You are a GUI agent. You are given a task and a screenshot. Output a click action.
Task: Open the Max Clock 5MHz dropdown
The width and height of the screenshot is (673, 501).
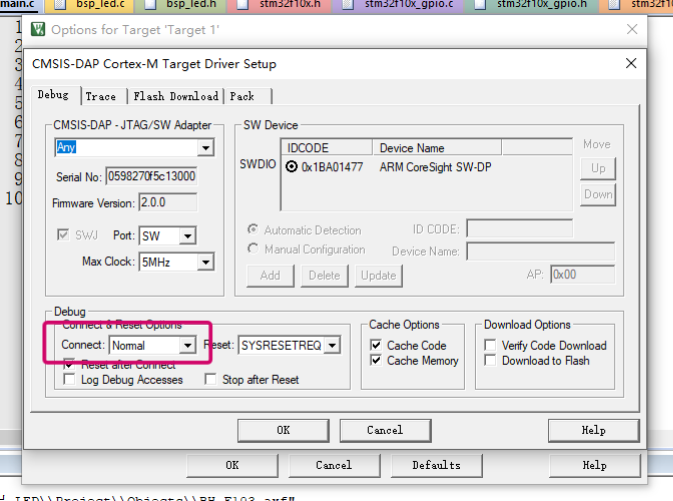pos(206,262)
